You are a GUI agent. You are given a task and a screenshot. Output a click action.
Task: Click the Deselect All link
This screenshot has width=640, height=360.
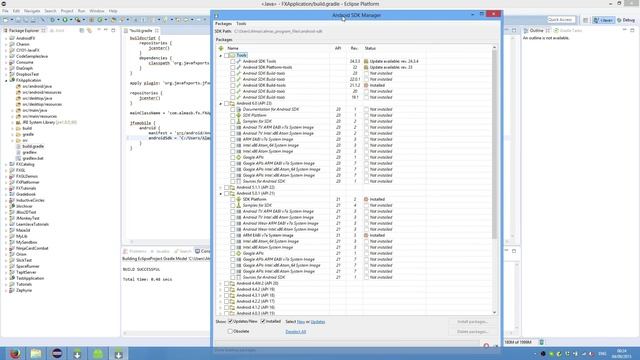pos(296,331)
